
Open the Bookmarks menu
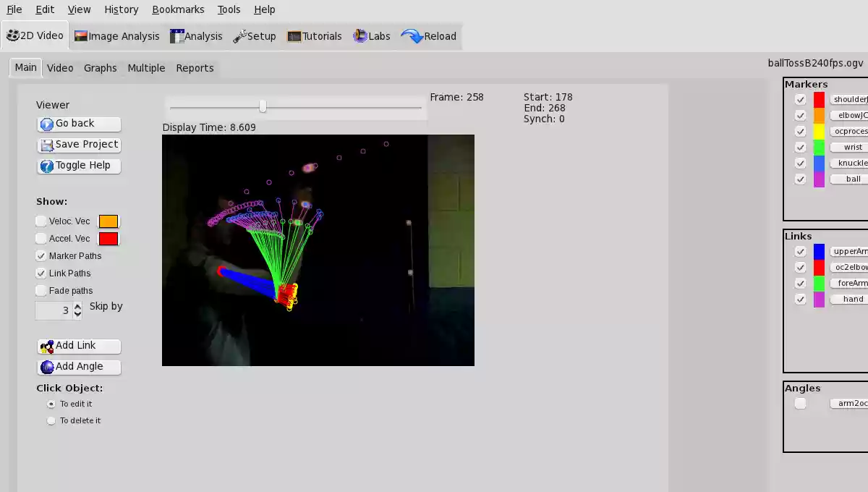(178, 9)
